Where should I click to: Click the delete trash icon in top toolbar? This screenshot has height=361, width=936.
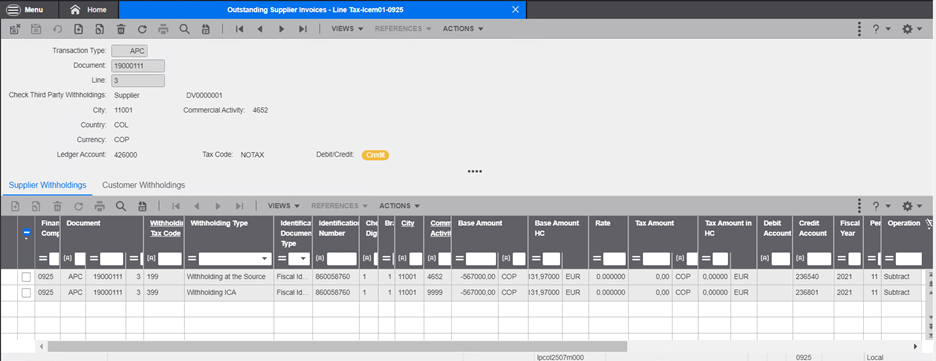click(x=121, y=29)
